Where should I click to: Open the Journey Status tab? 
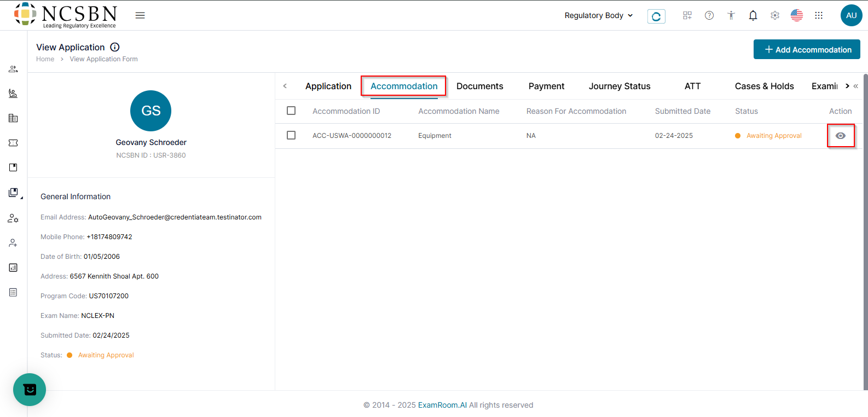pos(620,86)
